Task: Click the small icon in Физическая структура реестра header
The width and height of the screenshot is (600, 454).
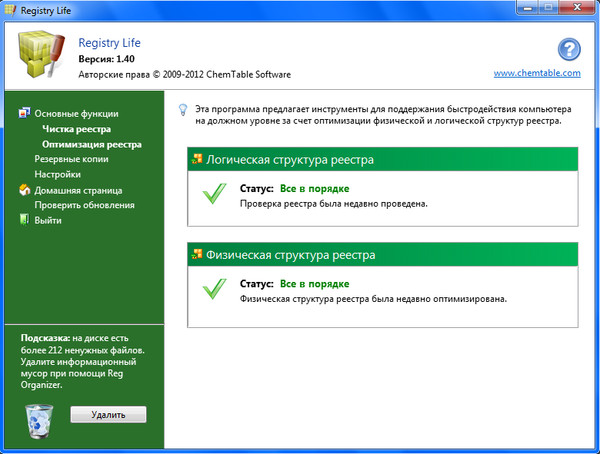Action: point(196,255)
